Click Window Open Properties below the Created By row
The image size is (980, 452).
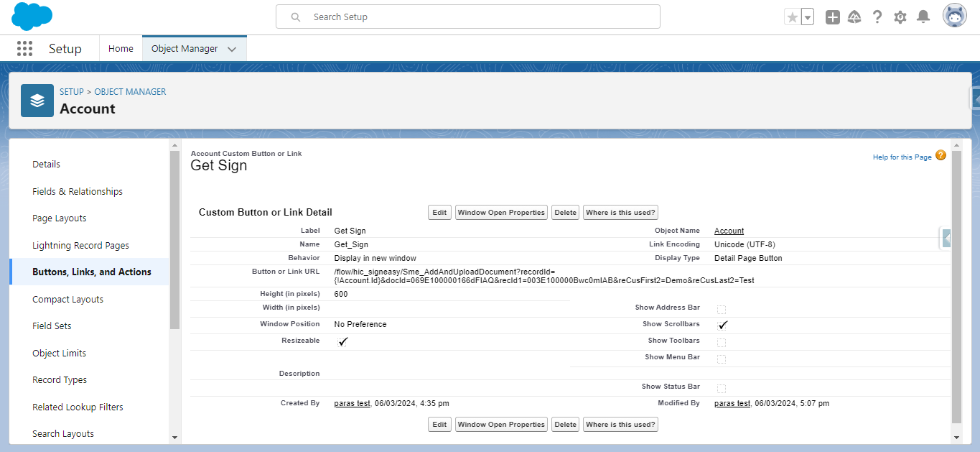tap(502, 425)
